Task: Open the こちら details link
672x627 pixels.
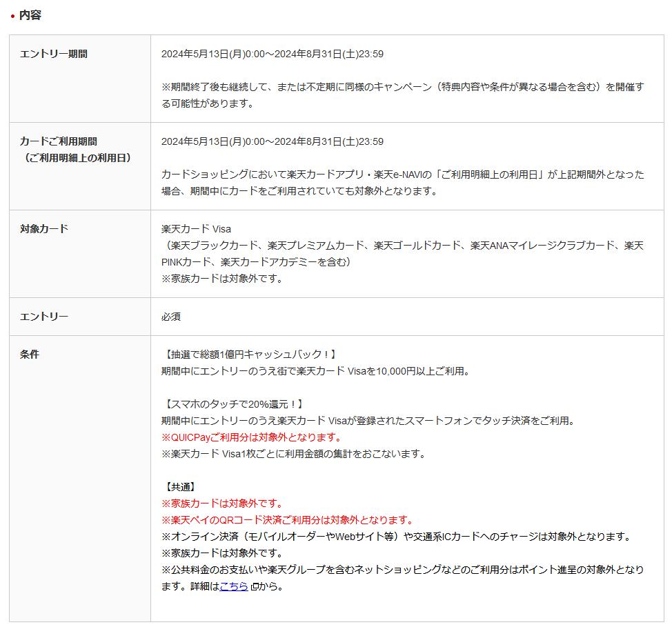Action: [233, 586]
